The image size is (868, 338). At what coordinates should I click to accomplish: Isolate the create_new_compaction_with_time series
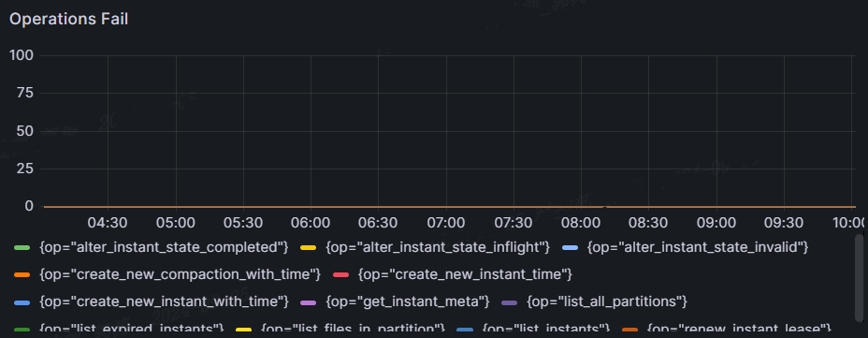(x=181, y=274)
